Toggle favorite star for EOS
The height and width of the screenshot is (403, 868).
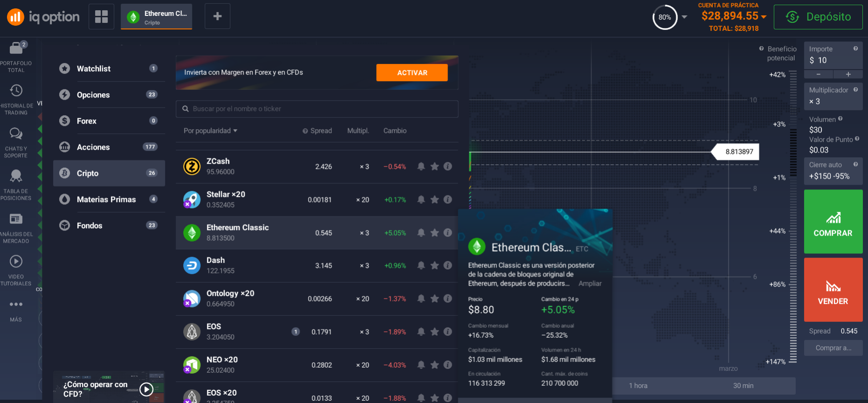[434, 332]
